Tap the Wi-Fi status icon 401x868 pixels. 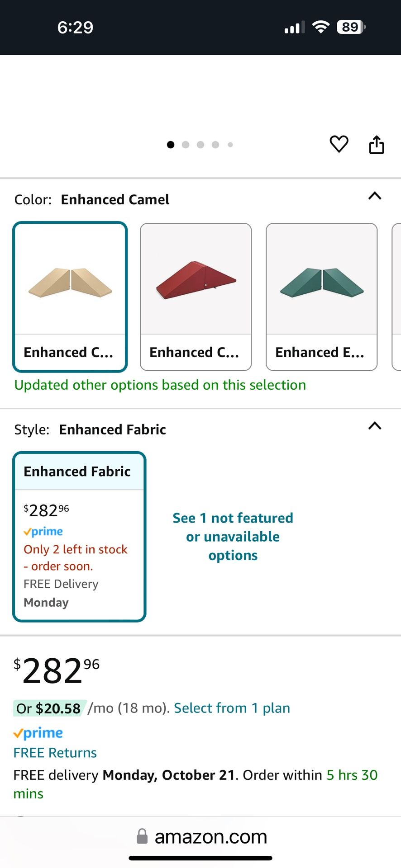click(321, 27)
